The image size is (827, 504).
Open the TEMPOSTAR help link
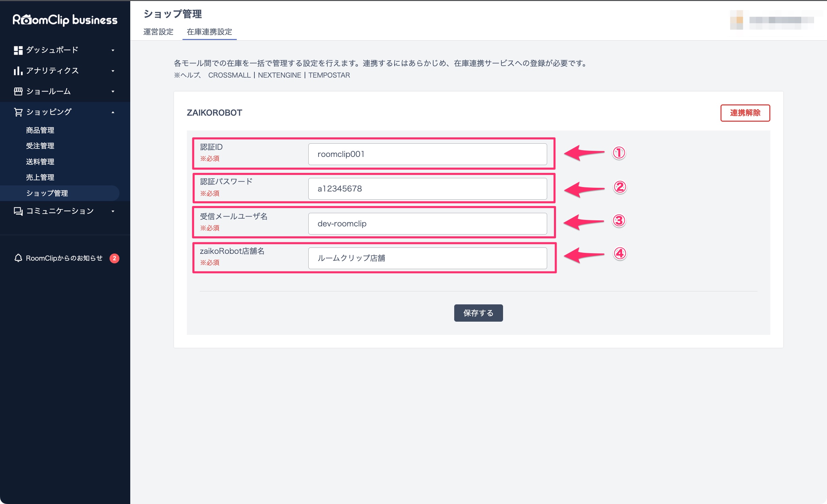click(x=329, y=75)
